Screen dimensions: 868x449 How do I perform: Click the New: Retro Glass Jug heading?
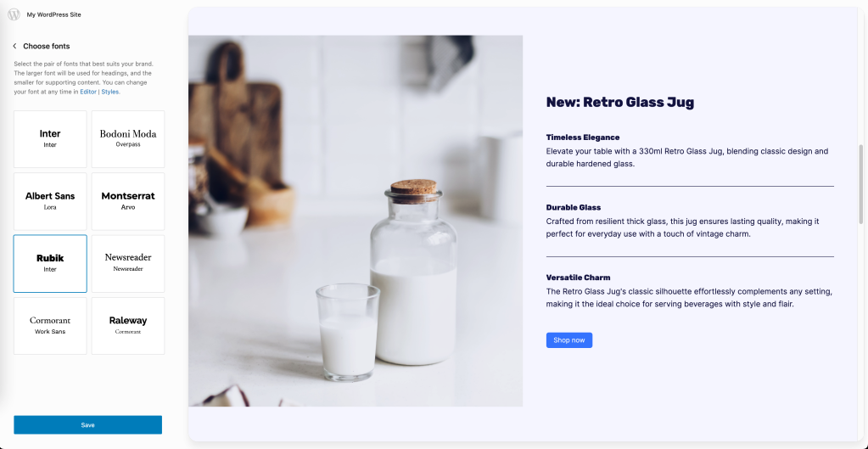click(x=620, y=103)
